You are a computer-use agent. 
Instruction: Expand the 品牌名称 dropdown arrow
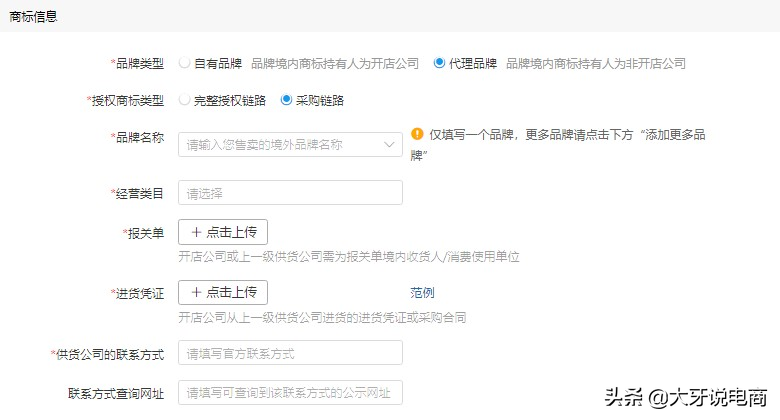389,145
